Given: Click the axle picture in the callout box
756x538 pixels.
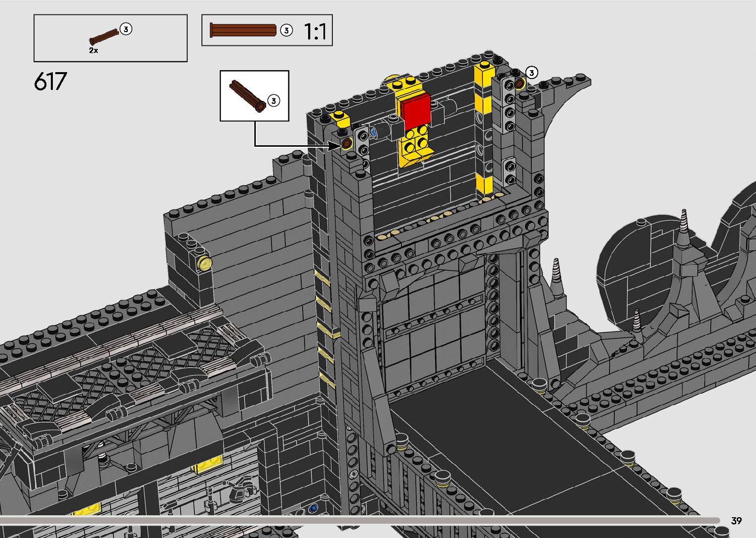Looking at the screenshot, I should point(247,96).
